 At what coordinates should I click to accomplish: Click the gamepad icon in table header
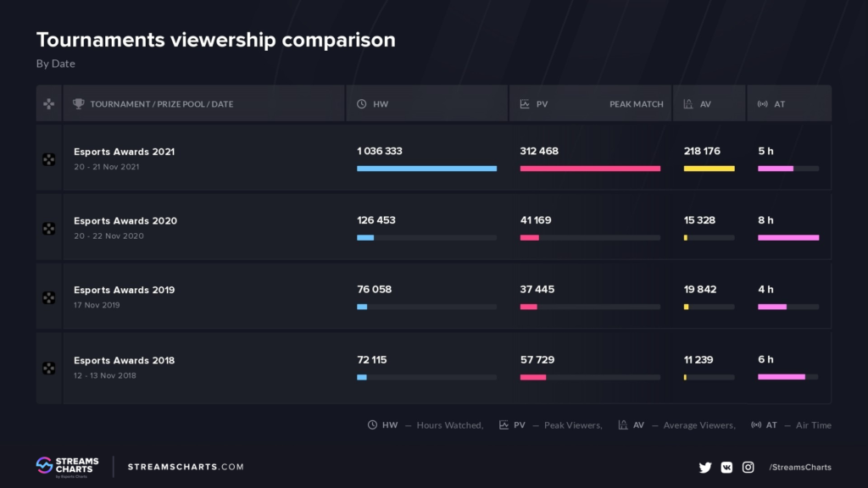(48, 104)
